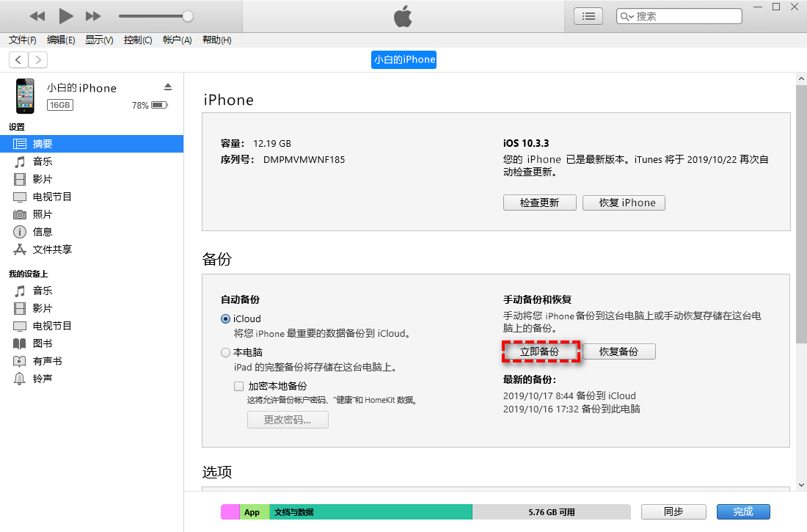
Task: Adjust the volume slider knob
Action: (x=188, y=16)
